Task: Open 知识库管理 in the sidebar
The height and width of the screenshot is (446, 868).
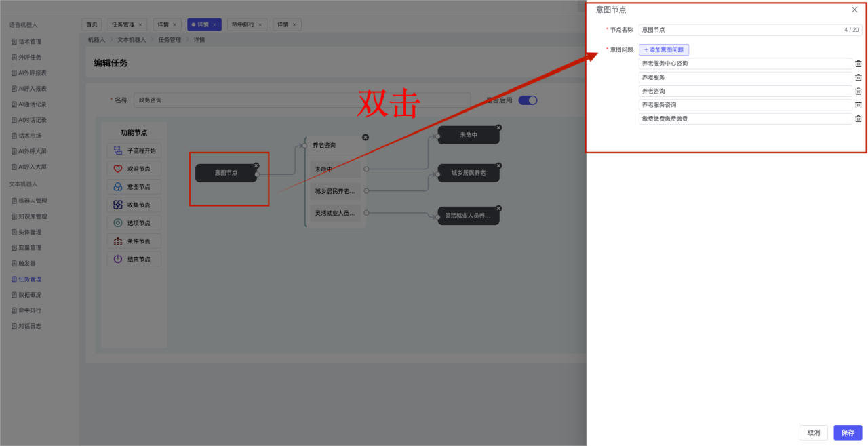Action: [x=33, y=216]
